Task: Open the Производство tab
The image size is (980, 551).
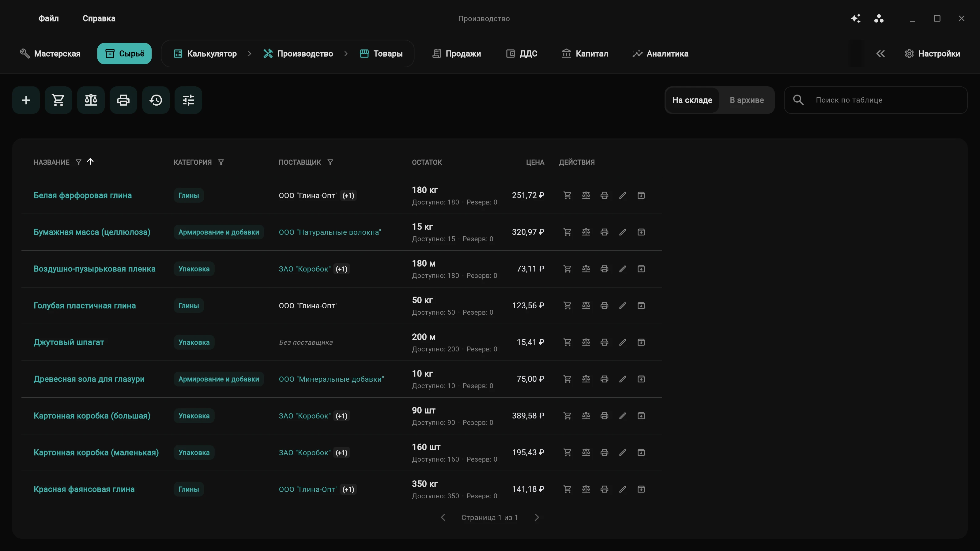Action: point(298,54)
